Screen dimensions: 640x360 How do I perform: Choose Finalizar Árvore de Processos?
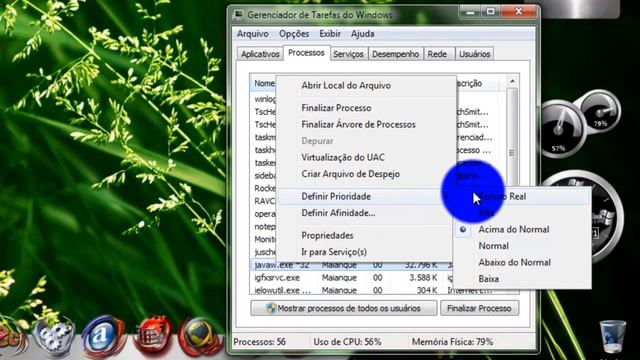point(366,124)
